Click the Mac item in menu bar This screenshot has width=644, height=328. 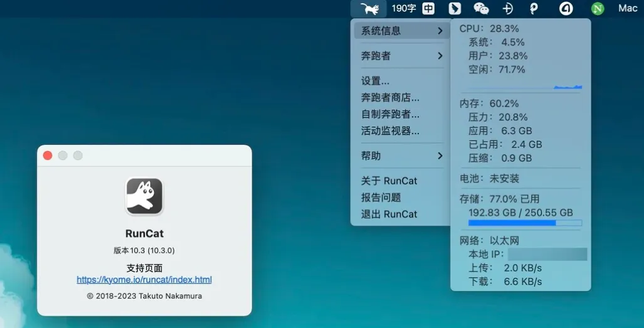click(628, 8)
